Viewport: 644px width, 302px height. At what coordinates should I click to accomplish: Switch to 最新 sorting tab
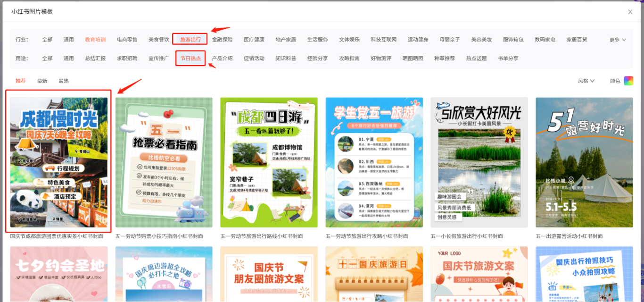pos(42,81)
